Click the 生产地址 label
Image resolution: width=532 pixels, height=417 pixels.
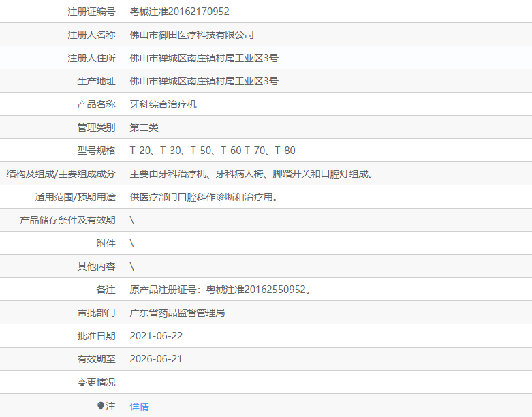point(96,81)
